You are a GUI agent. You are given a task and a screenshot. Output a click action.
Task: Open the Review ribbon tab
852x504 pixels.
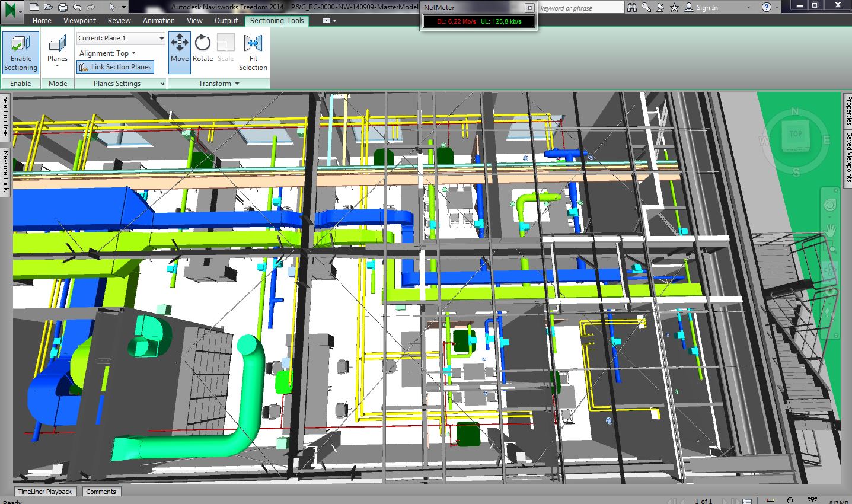119,20
